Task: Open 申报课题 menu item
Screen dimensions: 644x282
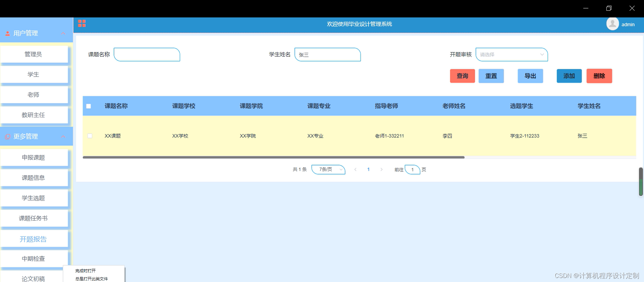Action: click(34, 157)
